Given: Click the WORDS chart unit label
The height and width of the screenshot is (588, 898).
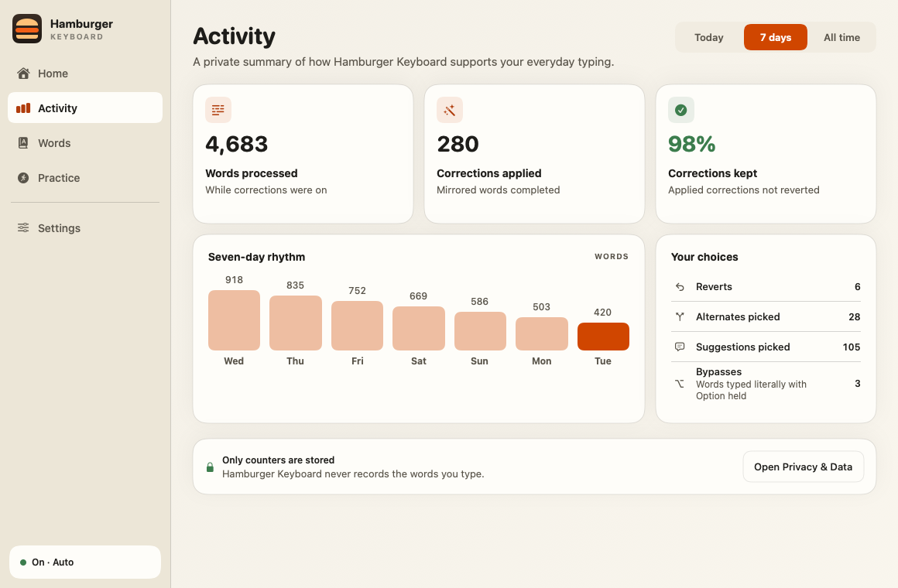Looking at the screenshot, I should coord(612,257).
